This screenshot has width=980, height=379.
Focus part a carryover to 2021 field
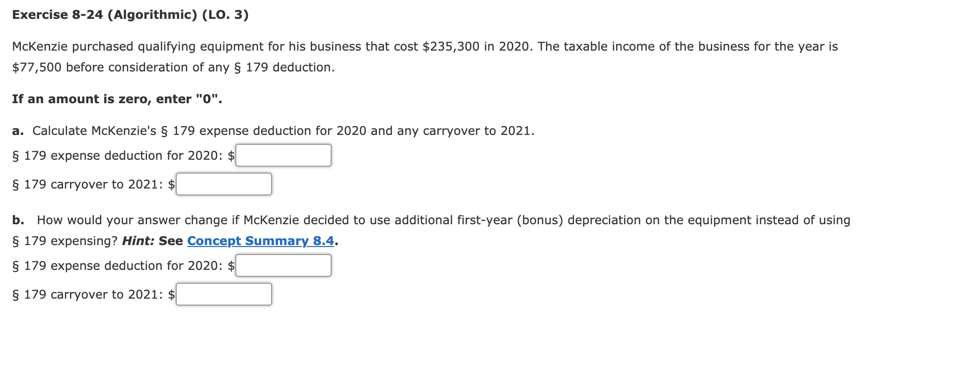tap(224, 184)
